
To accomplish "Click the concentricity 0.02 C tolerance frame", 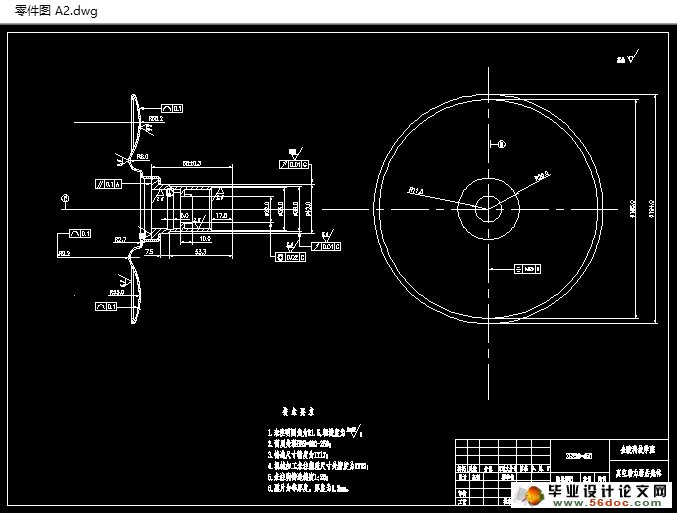I will coord(288,257).
